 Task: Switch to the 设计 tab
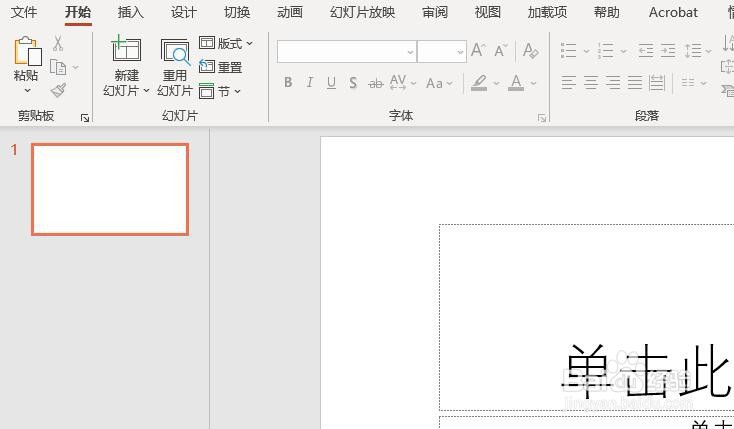coord(184,12)
